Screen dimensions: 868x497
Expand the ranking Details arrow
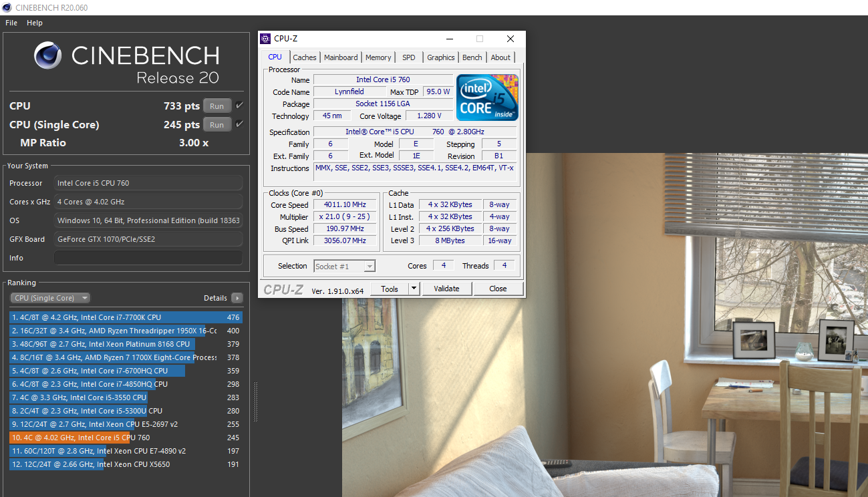[237, 298]
